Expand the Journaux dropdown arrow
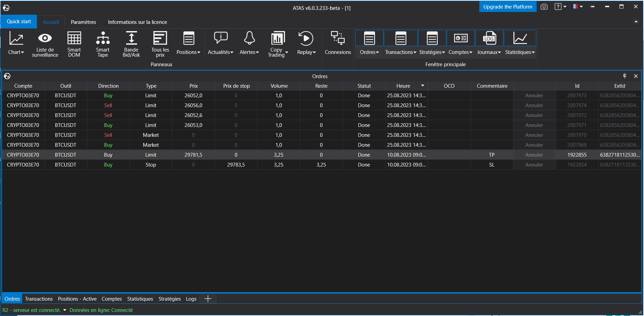This screenshot has width=644, height=316. click(499, 53)
